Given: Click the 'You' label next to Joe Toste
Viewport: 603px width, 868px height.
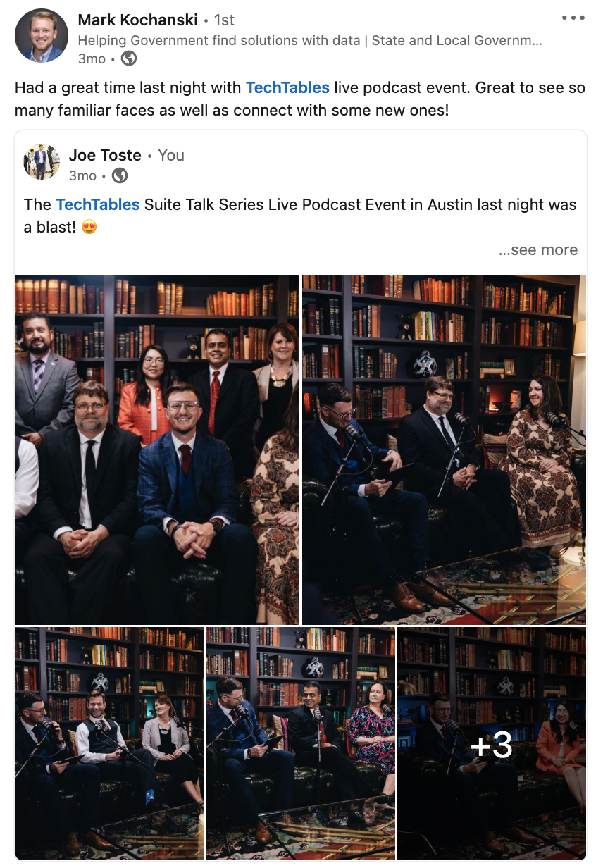Looking at the screenshot, I should [x=171, y=156].
